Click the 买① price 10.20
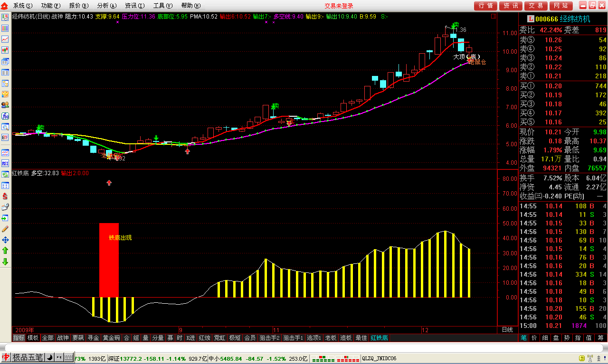This screenshot has width=608, height=364. [x=553, y=86]
